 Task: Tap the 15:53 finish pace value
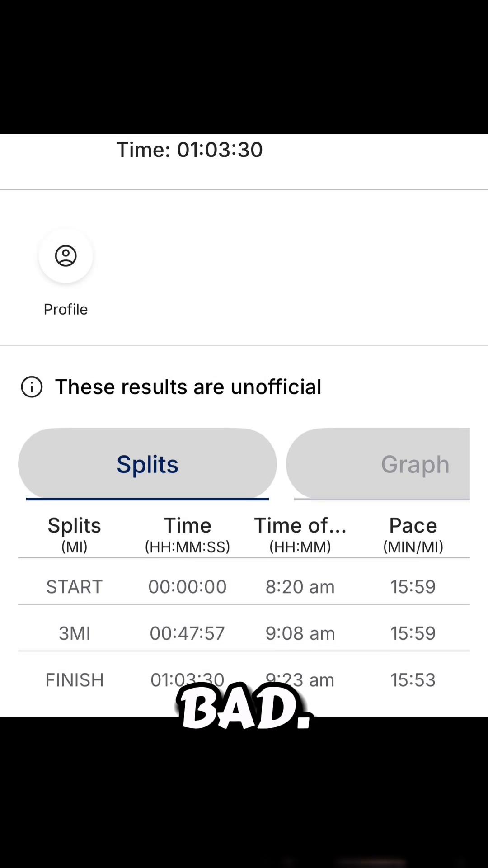pos(413,679)
